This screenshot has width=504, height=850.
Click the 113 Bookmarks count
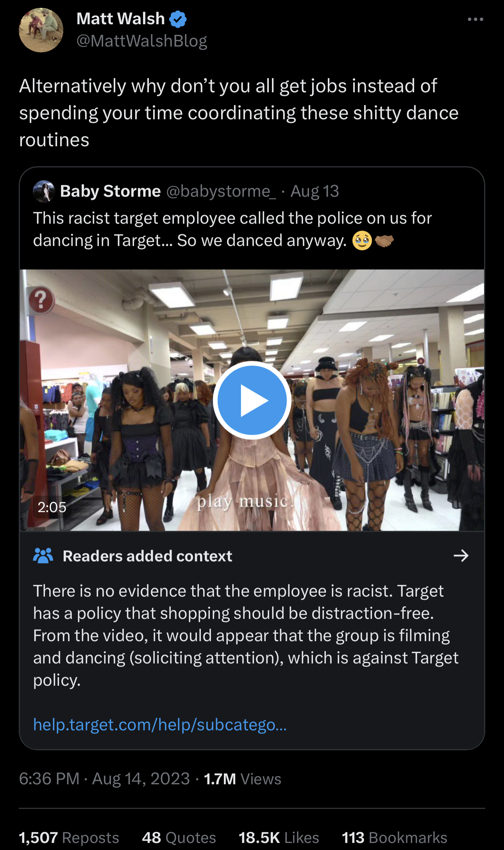[395, 837]
